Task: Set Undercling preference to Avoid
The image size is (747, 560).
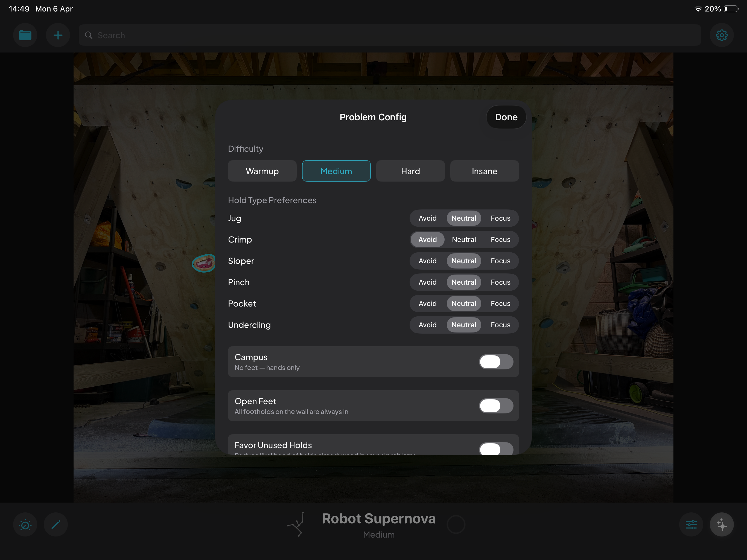Action: coord(428,325)
